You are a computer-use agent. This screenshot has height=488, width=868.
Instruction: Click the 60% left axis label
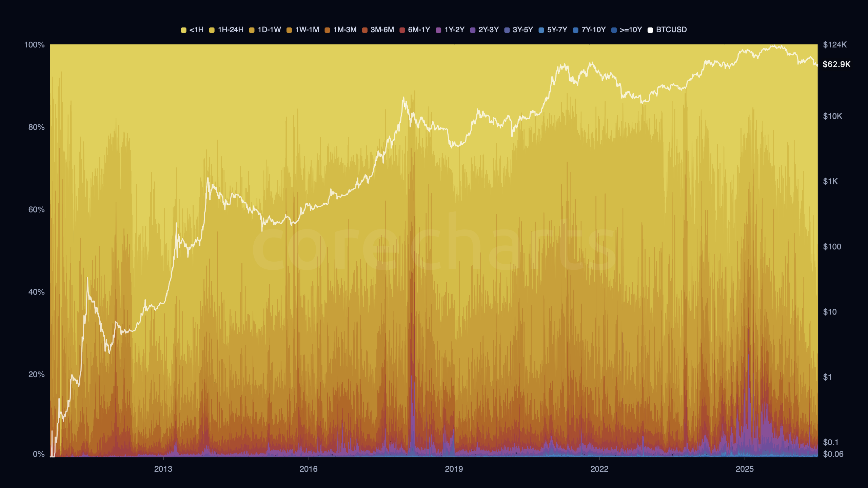[36, 209]
